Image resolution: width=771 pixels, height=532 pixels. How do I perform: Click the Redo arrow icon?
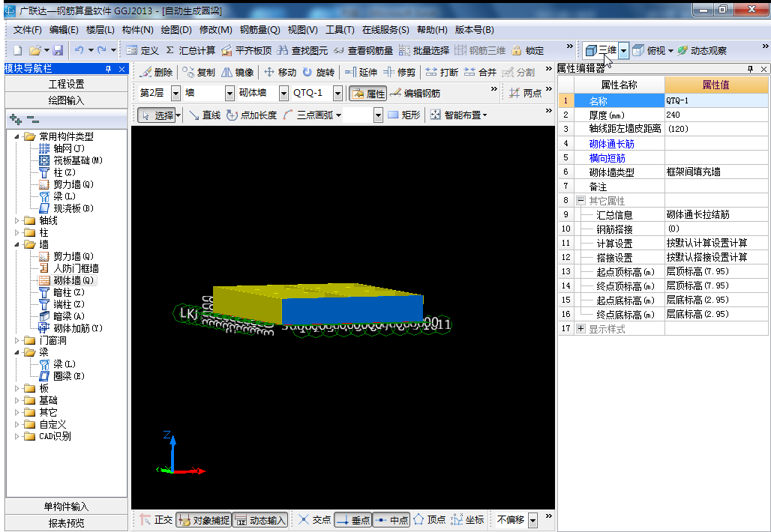pyautogui.click(x=101, y=50)
